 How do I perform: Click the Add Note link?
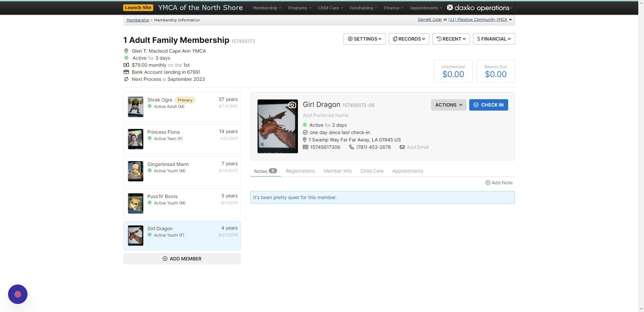click(499, 183)
